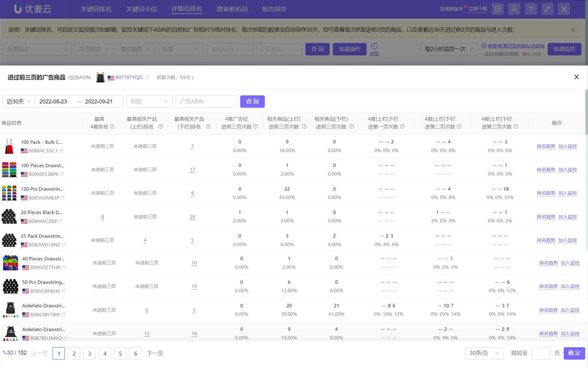Click the 新增监控 button
Image resolution: width=588 pixels, height=368 pixels.
pos(565,49)
